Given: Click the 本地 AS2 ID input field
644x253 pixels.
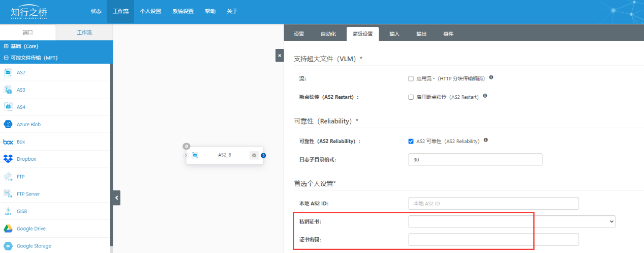Looking at the screenshot, I should click(x=493, y=204).
